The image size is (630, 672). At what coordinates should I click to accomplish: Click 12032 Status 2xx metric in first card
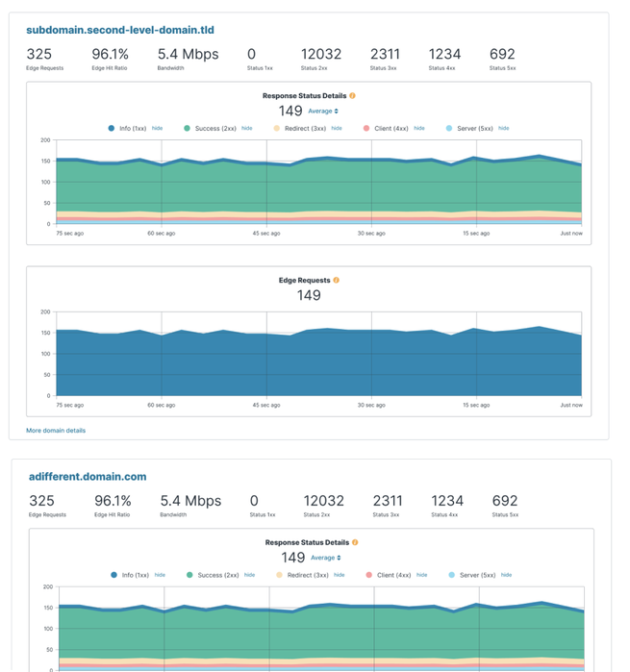(321, 59)
